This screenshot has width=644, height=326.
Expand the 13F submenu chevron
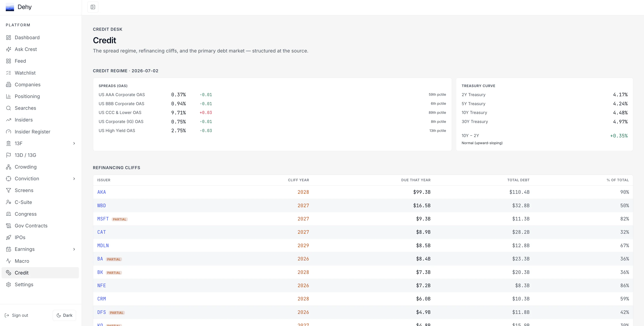(74, 143)
